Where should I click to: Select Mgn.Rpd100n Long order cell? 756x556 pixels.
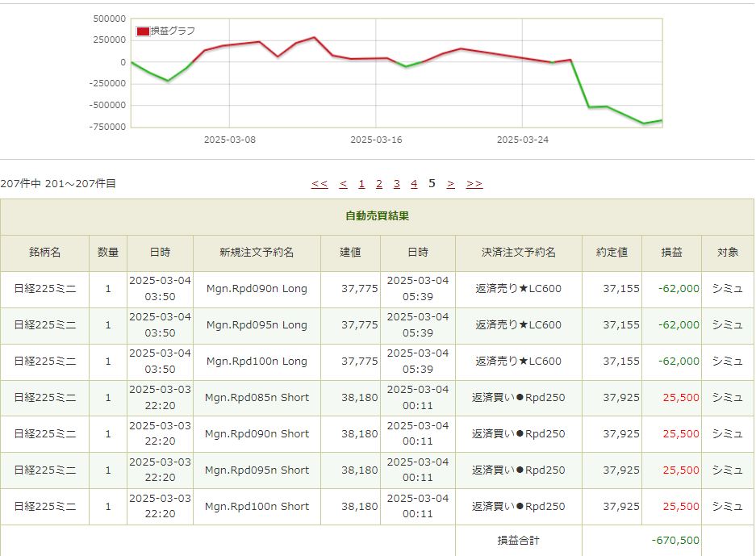(x=257, y=362)
